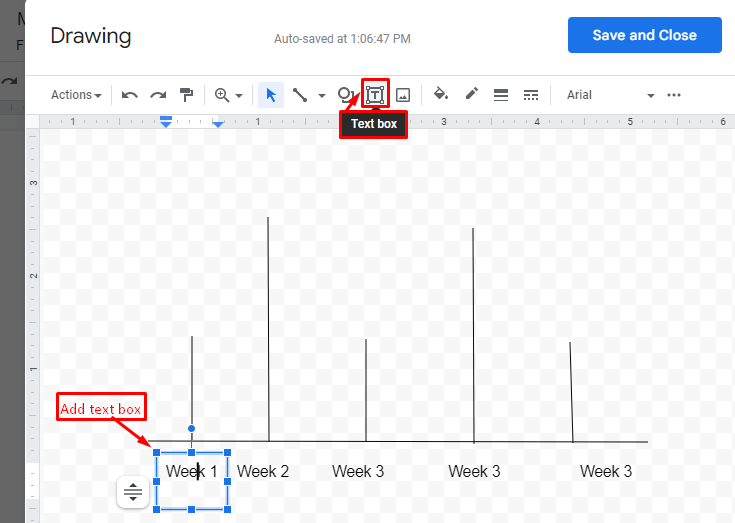Open the Shape tool
Image resolution: width=735 pixels, height=523 pixels.
coord(346,95)
